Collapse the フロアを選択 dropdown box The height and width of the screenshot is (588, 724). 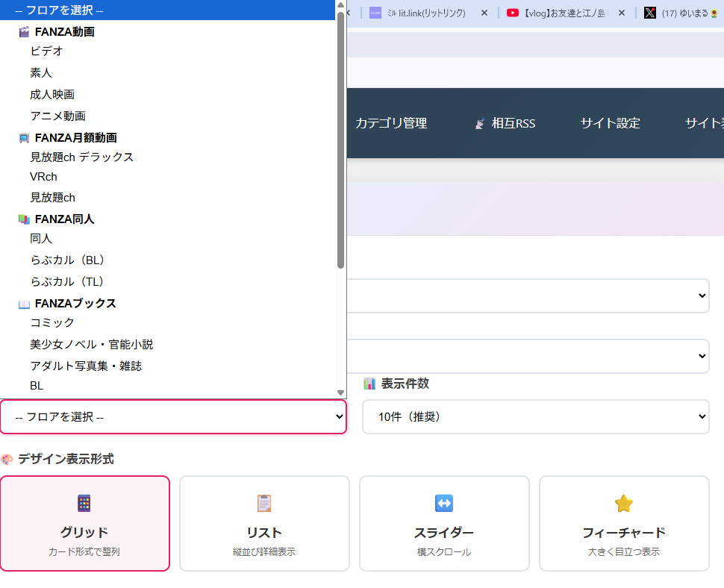coord(173,417)
